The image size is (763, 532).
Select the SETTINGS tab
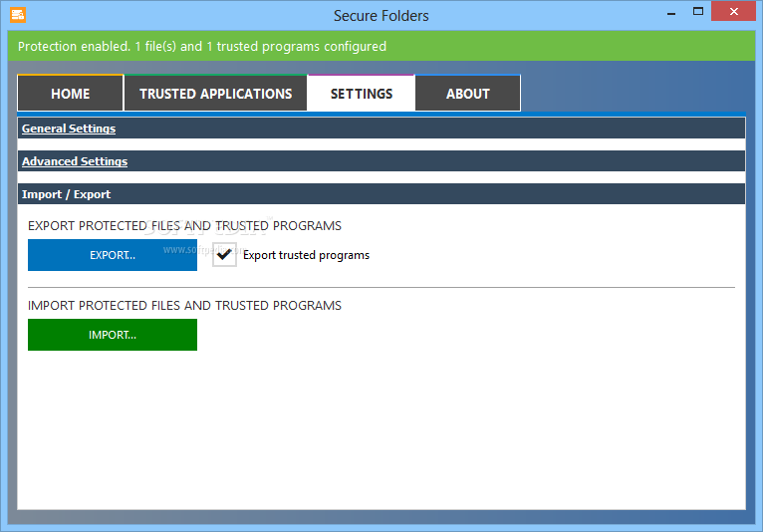click(x=361, y=93)
